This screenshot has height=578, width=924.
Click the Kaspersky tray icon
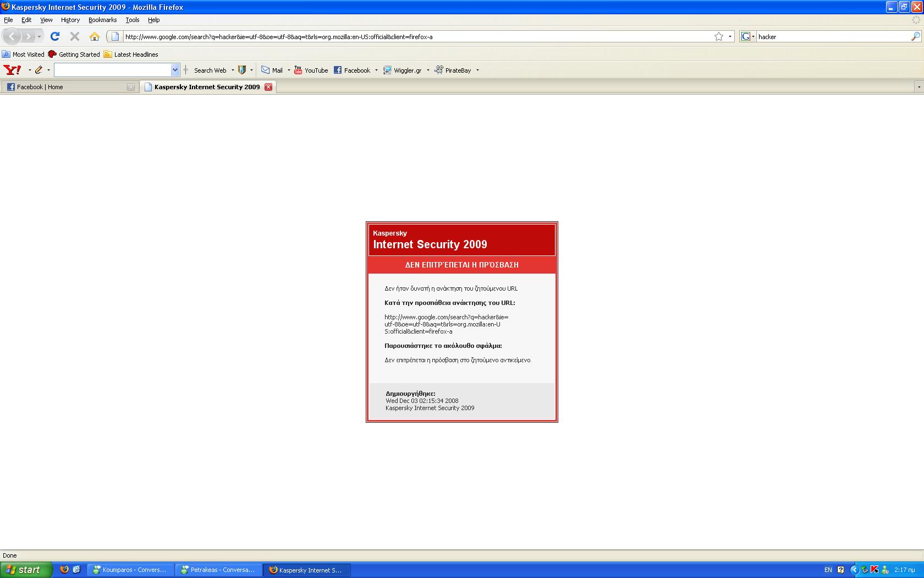(x=875, y=570)
